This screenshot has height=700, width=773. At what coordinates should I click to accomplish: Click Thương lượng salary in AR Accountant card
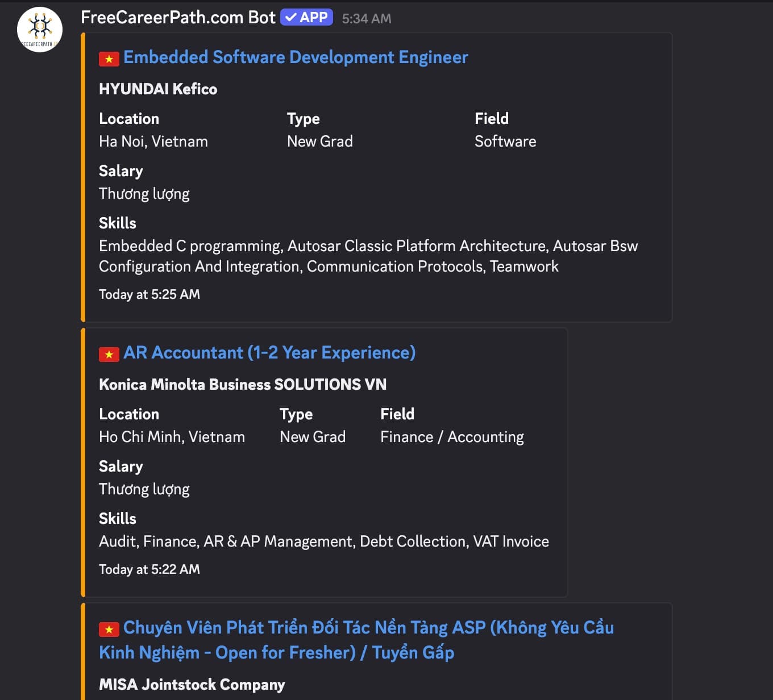[x=144, y=489]
